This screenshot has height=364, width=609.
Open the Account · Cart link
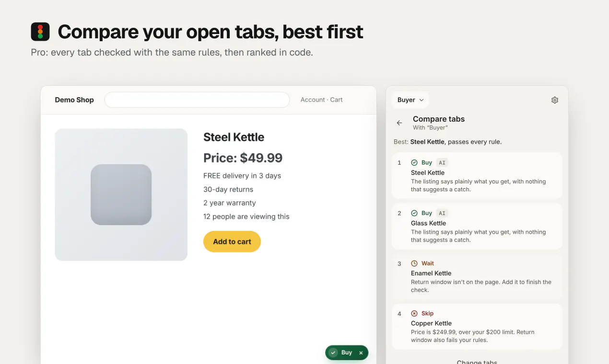321,100
